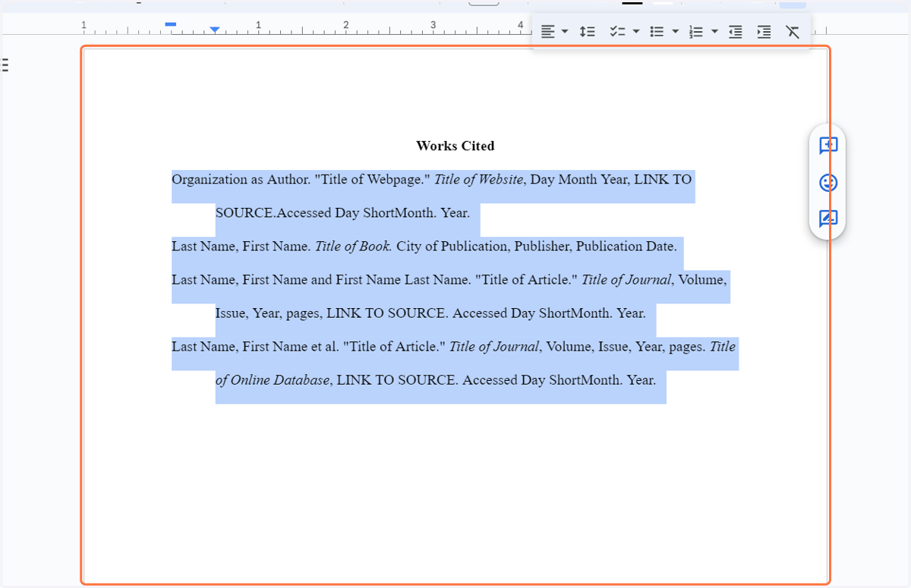This screenshot has width=911, height=588.
Task: Insert a checklist
Action: pos(617,32)
